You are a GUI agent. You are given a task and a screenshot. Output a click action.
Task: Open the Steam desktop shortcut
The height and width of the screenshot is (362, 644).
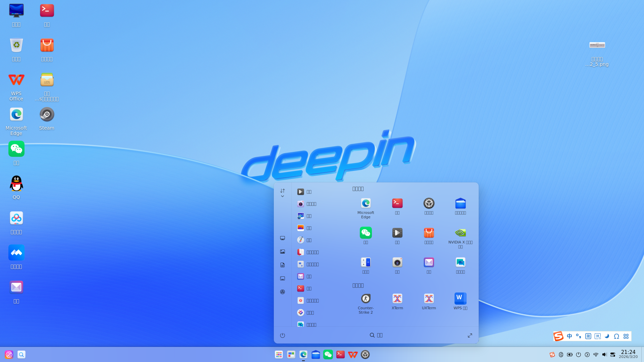(x=47, y=115)
